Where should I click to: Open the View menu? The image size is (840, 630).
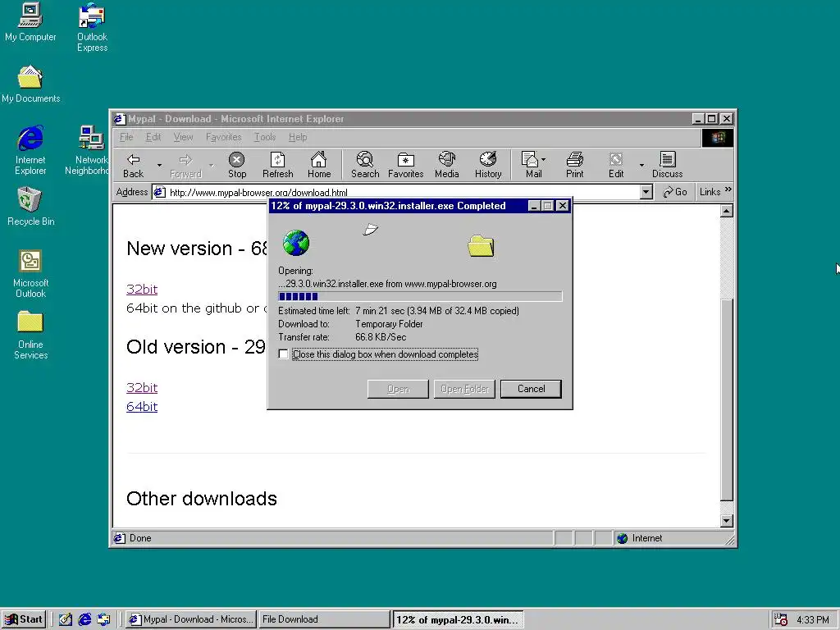coord(183,137)
